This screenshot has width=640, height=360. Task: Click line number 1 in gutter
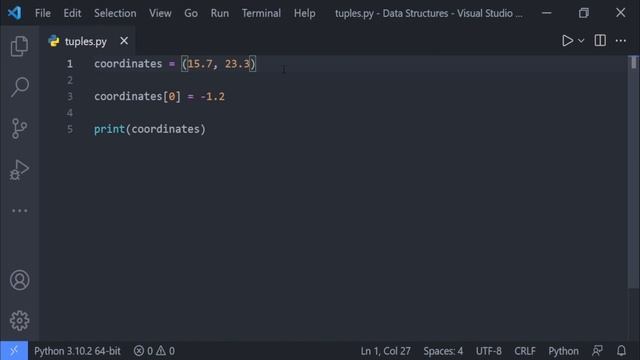click(70, 64)
